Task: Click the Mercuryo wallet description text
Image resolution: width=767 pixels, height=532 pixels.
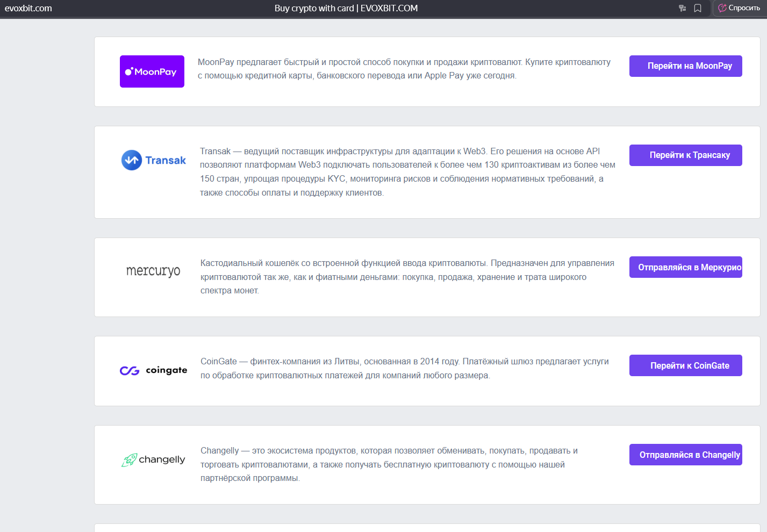Action: [x=407, y=277]
